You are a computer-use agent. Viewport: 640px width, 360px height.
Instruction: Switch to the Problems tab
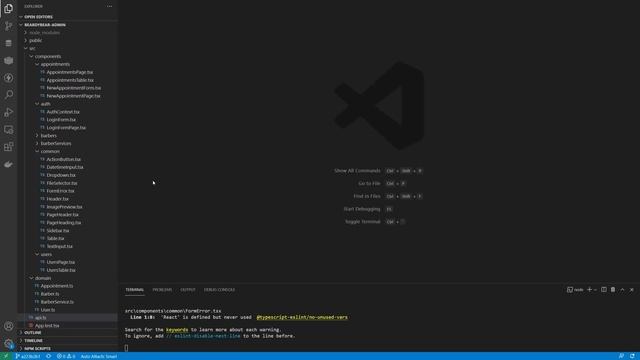[x=162, y=290]
